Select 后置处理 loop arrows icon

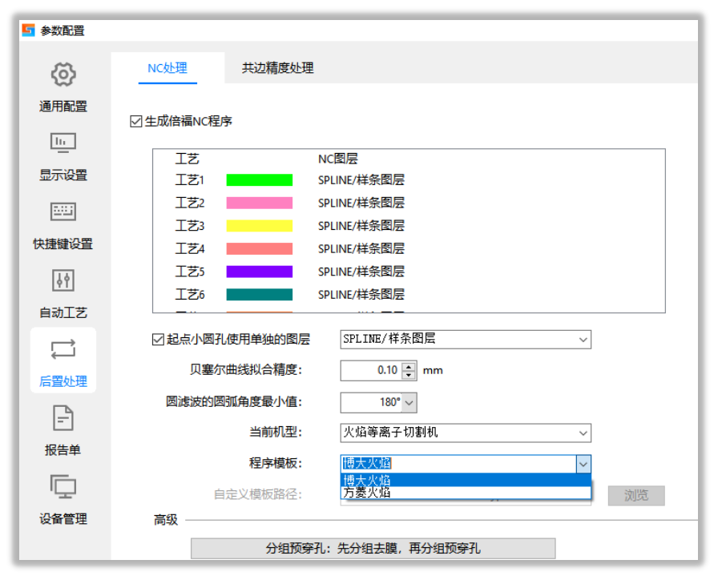click(x=63, y=349)
